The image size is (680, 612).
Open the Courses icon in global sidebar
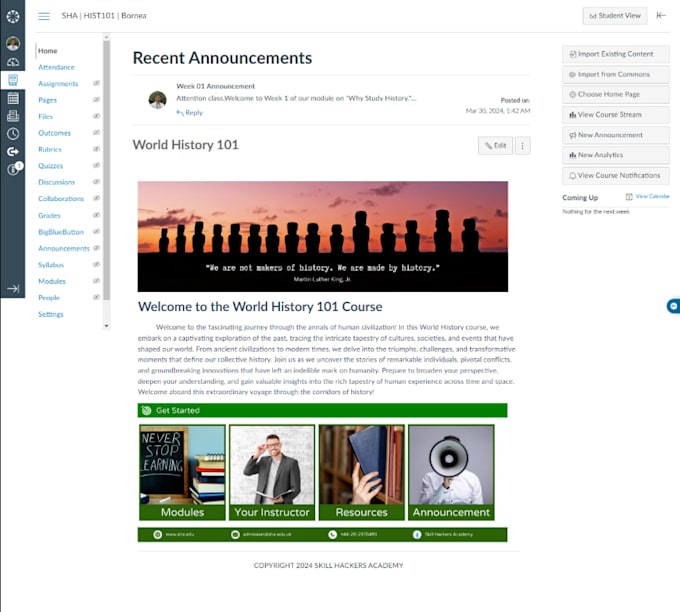point(13,80)
